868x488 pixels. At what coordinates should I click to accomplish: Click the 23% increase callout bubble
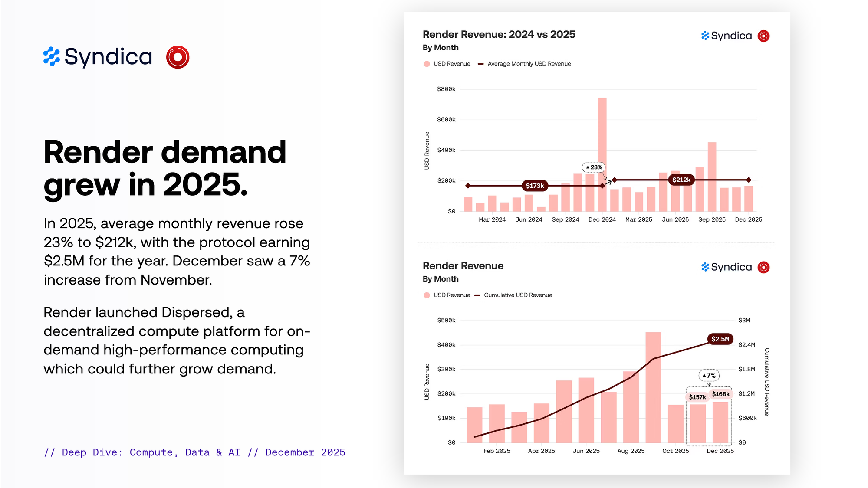coord(594,167)
